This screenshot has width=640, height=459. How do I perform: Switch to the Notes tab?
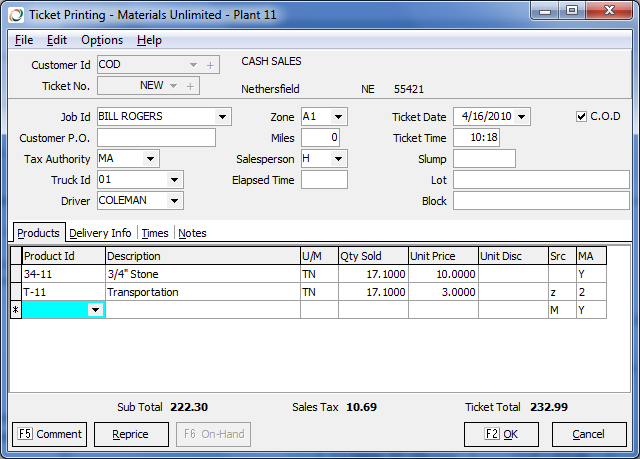[x=192, y=233]
